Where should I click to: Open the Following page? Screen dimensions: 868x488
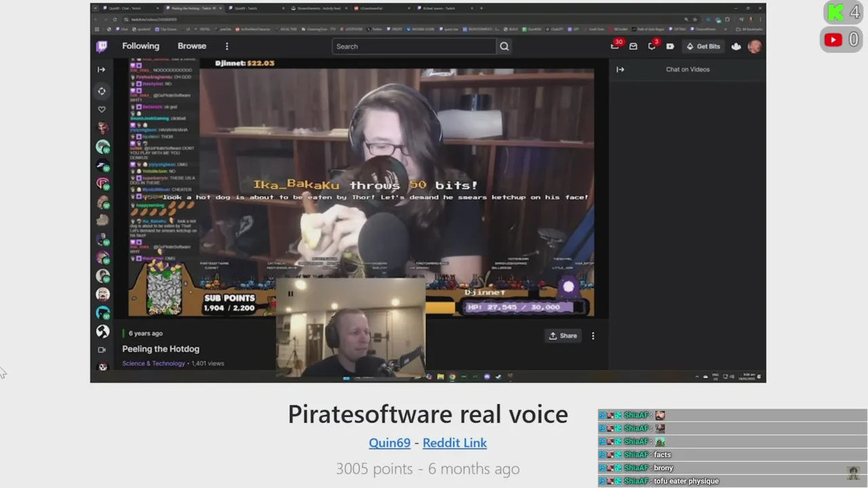pyautogui.click(x=140, y=46)
